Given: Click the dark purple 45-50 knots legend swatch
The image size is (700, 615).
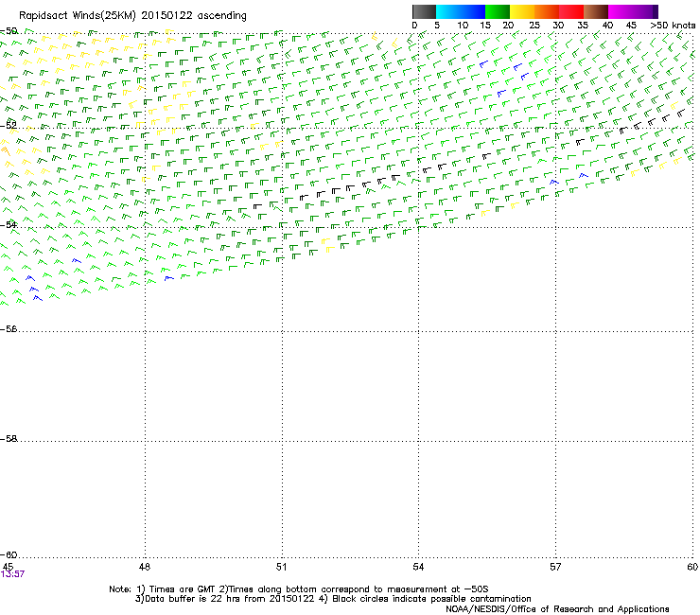Looking at the screenshot, I should point(645,11).
